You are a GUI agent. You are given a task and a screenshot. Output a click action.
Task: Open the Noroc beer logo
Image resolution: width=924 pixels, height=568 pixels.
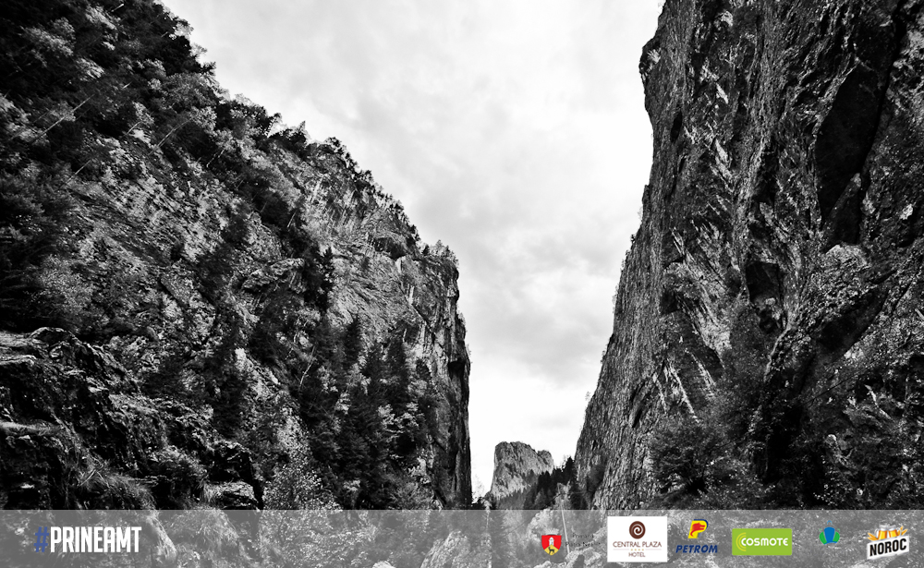(887, 541)
